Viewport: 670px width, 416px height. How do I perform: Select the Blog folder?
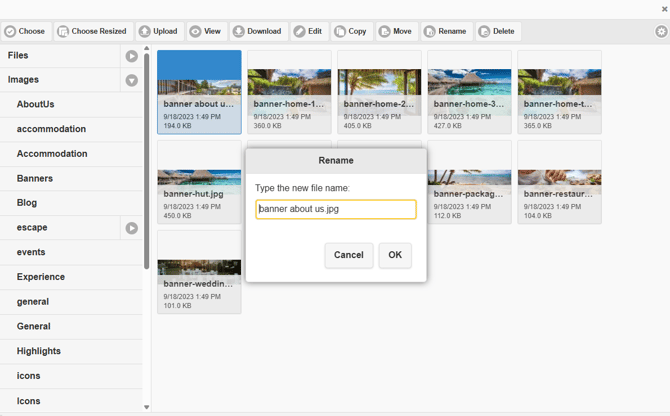[x=27, y=203]
